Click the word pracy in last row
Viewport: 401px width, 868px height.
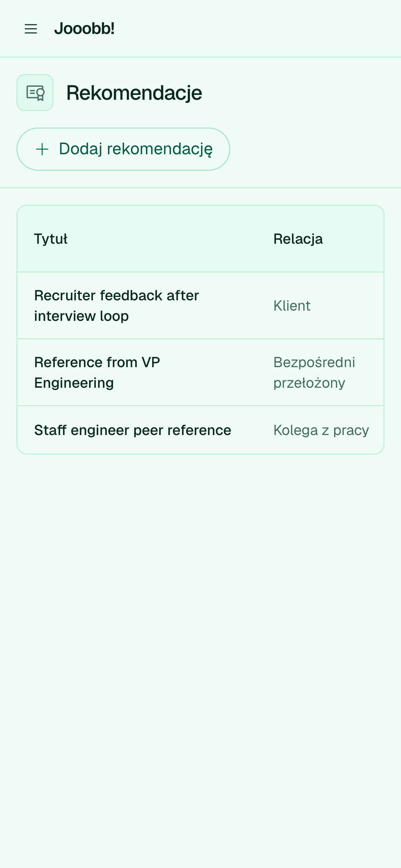tap(351, 431)
